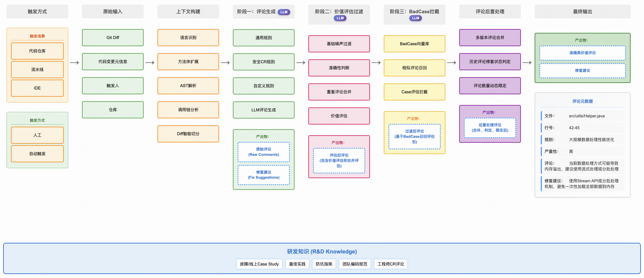
Task: Click the LLM badge beside 阶段一:评论生成
Action: [x=284, y=12]
